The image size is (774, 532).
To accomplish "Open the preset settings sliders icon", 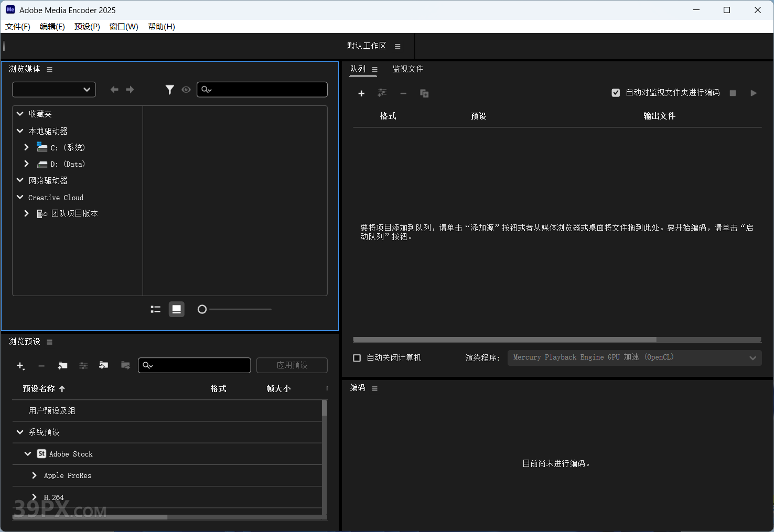I will 83,366.
